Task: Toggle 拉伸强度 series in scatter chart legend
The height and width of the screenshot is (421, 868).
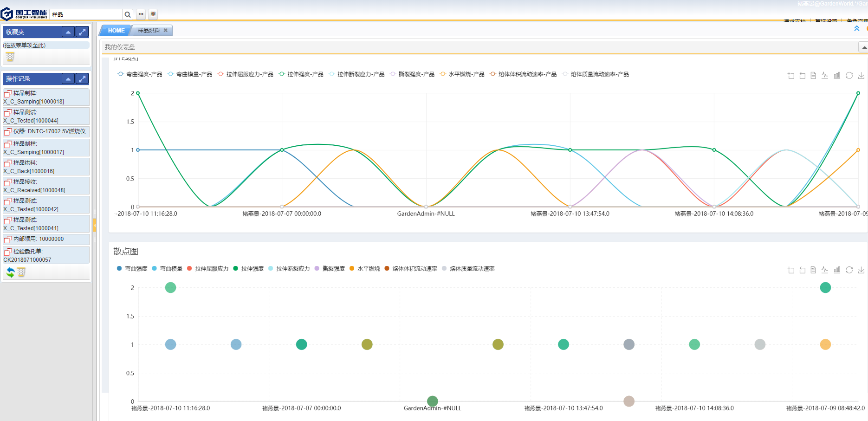Action: 248,269
